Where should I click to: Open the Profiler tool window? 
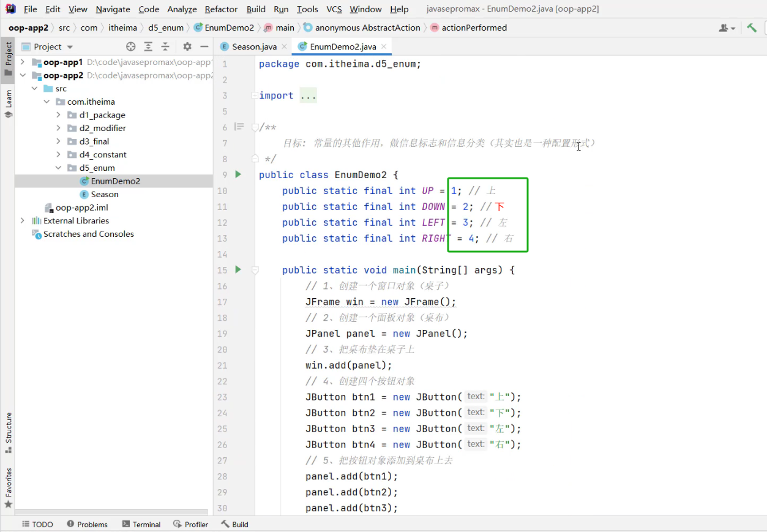(190, 524)
